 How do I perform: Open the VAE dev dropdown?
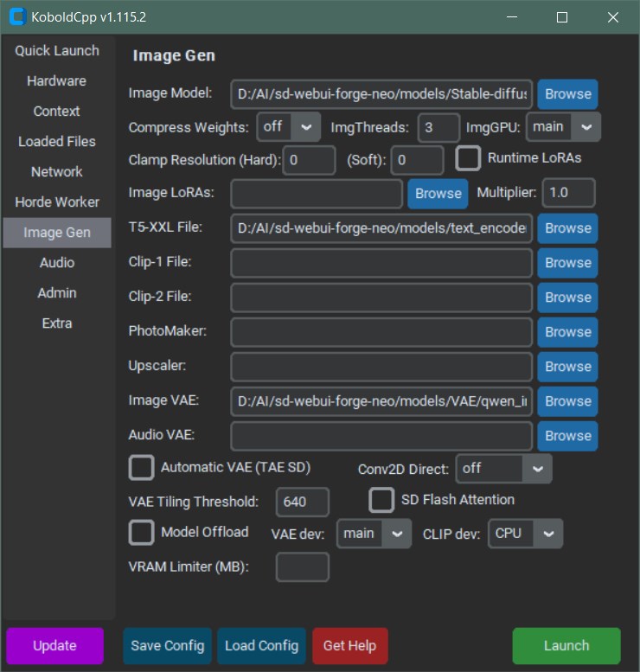click(374, 534)
